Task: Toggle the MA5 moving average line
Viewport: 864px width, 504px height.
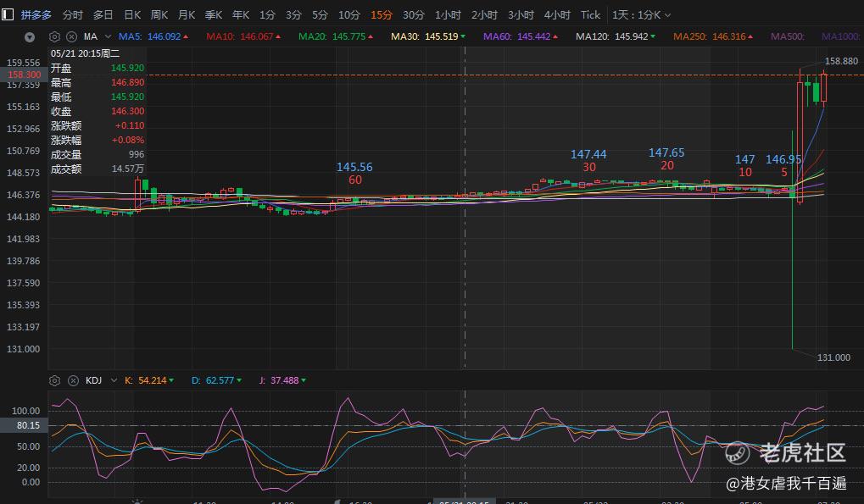Action: coord(153,37)
